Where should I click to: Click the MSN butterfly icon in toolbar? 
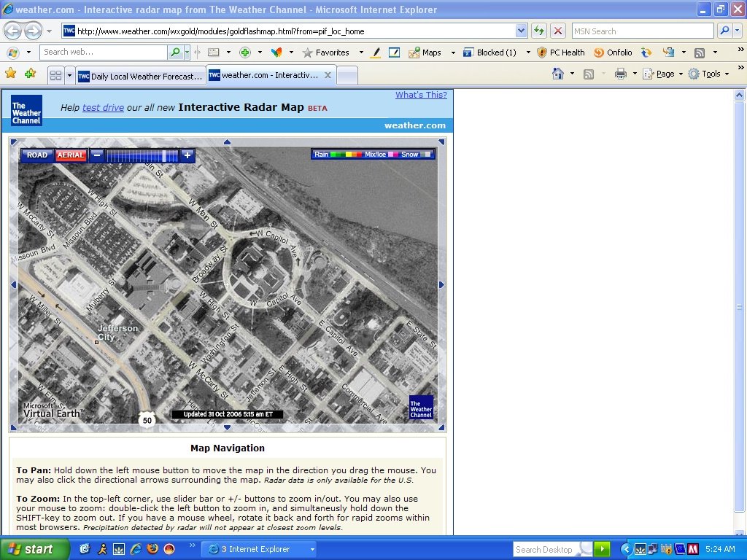click(x=276, y=52)
